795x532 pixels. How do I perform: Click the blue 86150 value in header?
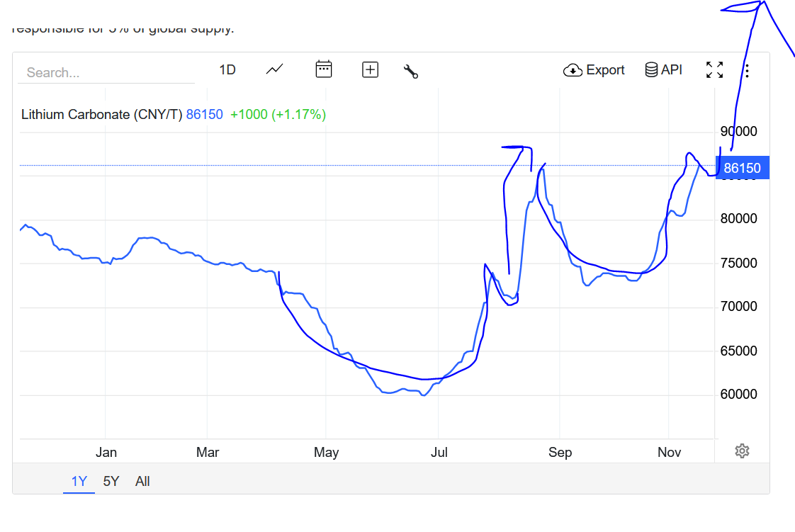[204, 115]
